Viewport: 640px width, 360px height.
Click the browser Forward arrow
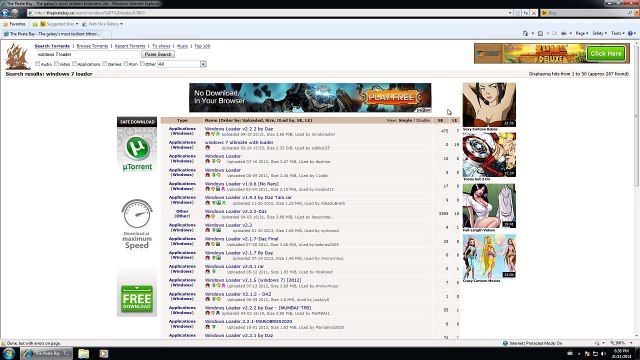[x=15, y=13]
